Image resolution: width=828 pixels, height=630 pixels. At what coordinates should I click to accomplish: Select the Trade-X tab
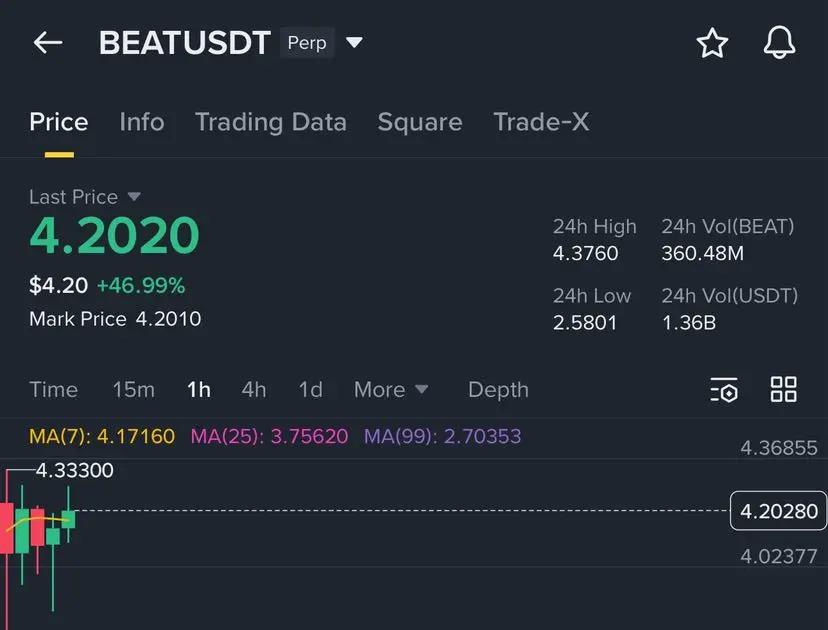point(541,122)
